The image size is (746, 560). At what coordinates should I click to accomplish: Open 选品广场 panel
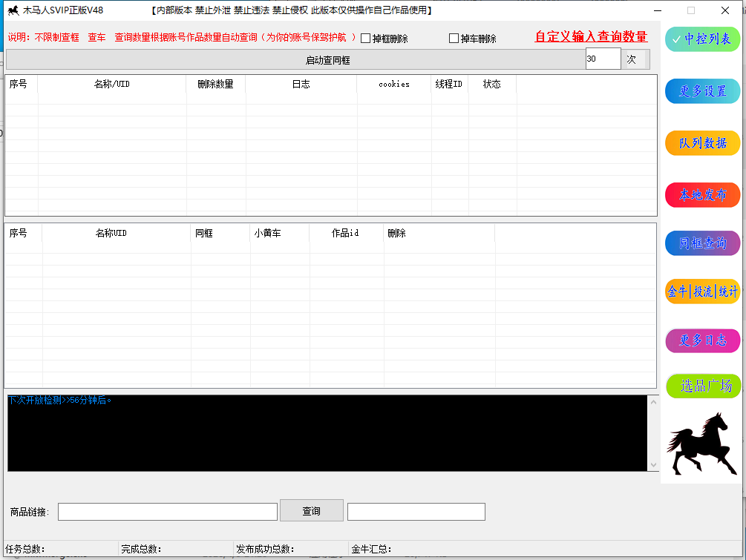click(x=704, y=386)
